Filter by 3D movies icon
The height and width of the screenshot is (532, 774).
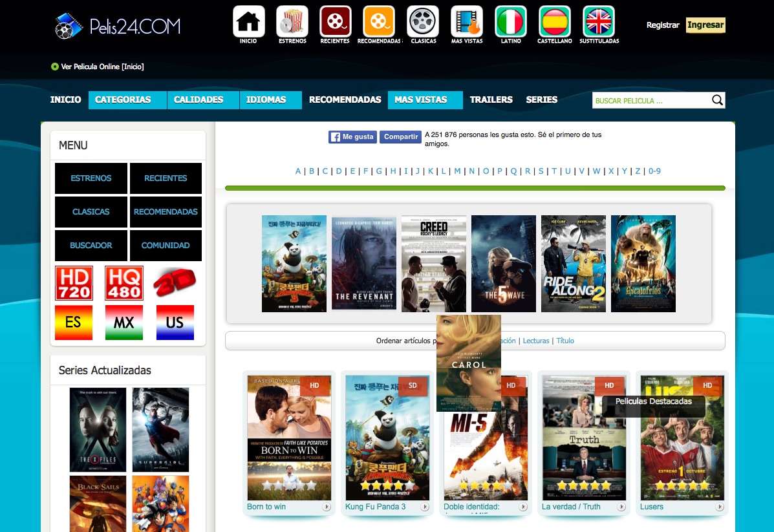[x=174, y=282]
